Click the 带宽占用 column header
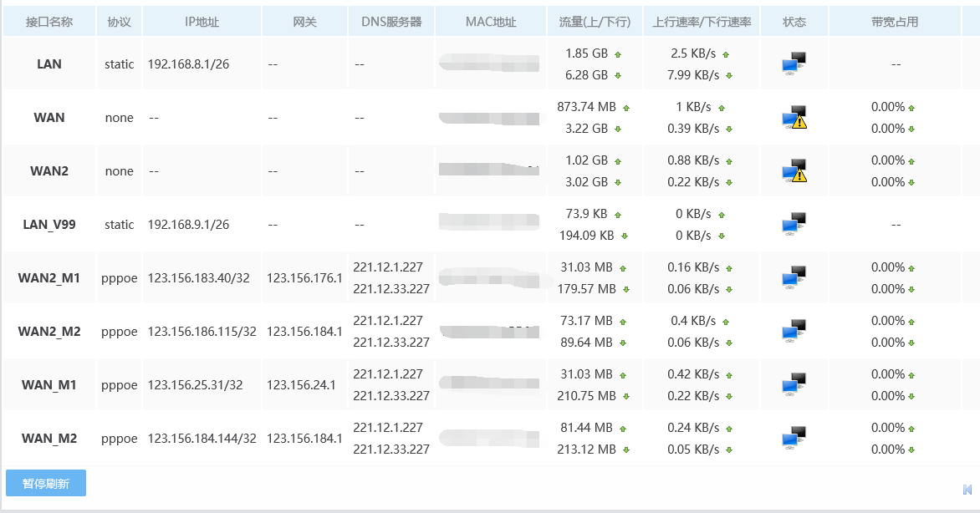 click(895, 22)
